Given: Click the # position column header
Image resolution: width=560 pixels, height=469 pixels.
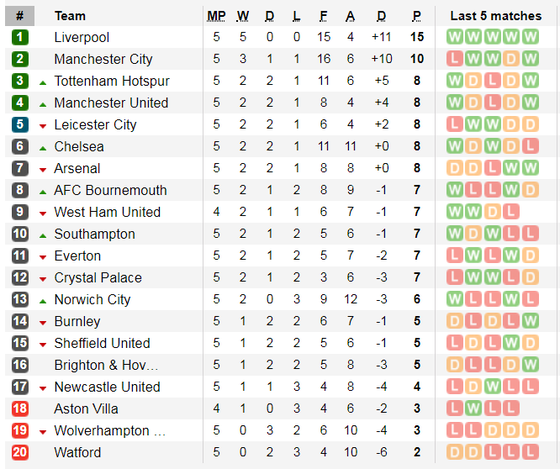Looking at the screenshot, I should click(x=20, y=16).
